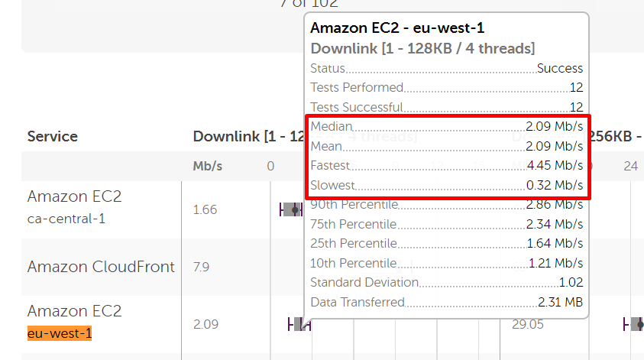This screenshot has height=360, width=644.
Task: Sort by the Service column header
Action: point(53,137)
